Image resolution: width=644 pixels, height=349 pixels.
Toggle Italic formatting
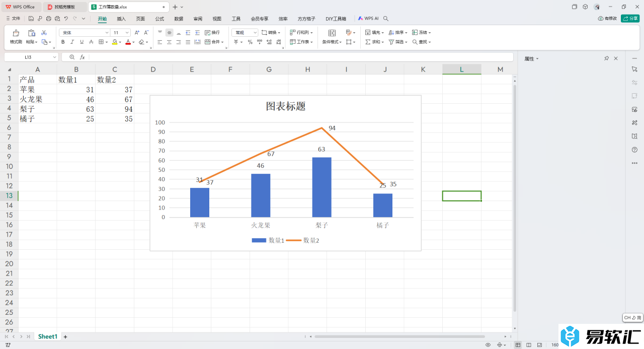pyautogui.click(x=72, y=42)
